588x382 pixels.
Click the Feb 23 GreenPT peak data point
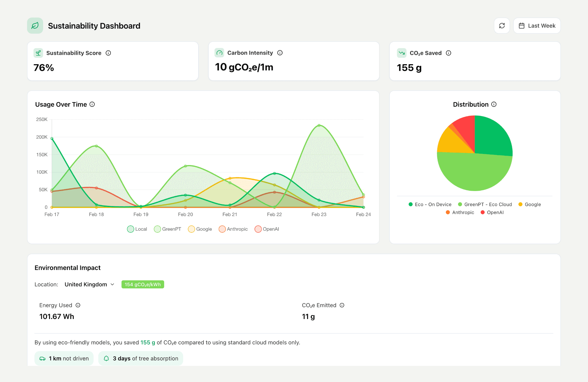(319, 126)
